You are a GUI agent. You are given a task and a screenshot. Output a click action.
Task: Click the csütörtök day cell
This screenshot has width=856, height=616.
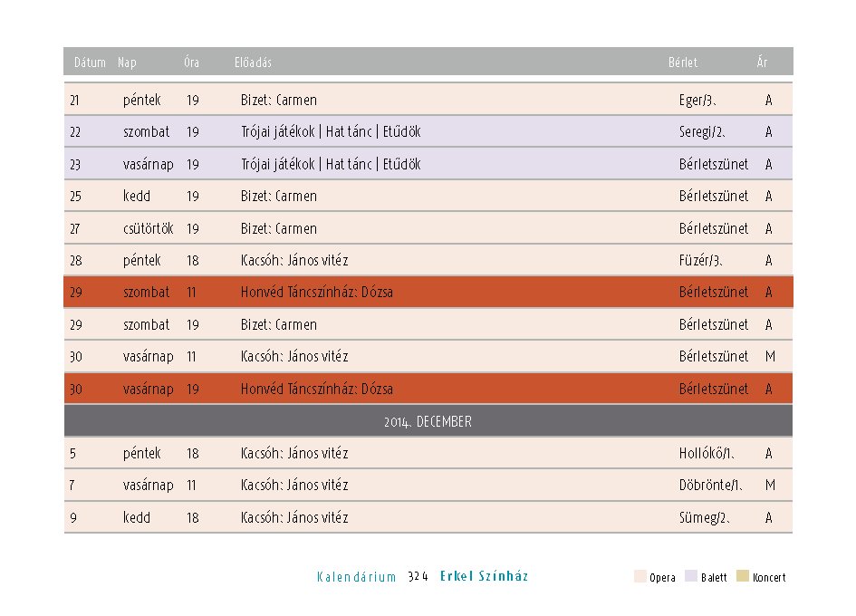point(148,228)
